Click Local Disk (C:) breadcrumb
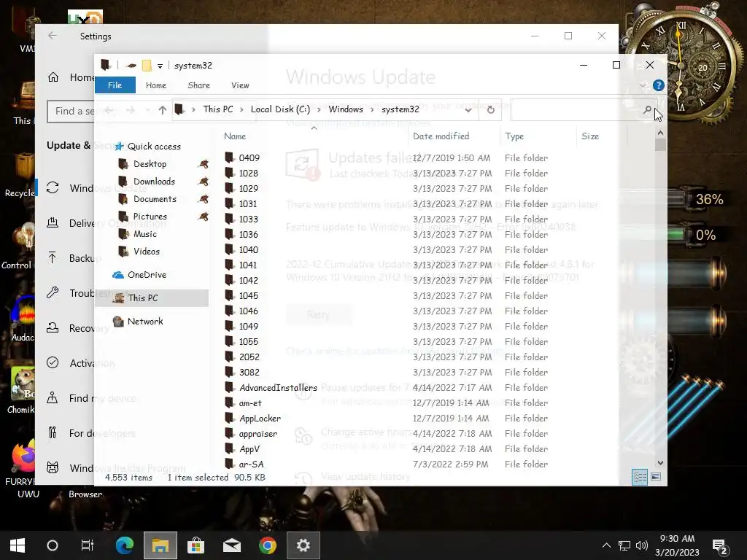Image resolution: width=747 pixels, height=560 pixels. [280, 109]
